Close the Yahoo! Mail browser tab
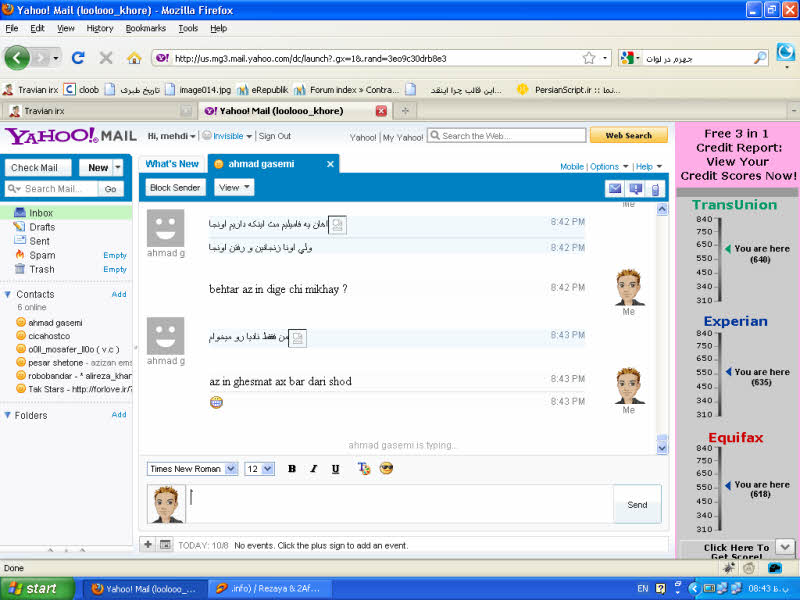This screenshot has width=800, height=600. pos(381,111)
